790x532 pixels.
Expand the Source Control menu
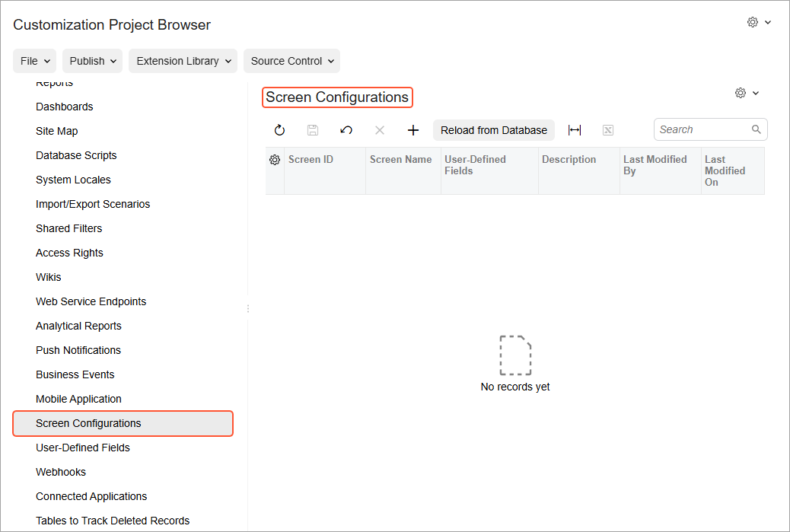point(291,61)
